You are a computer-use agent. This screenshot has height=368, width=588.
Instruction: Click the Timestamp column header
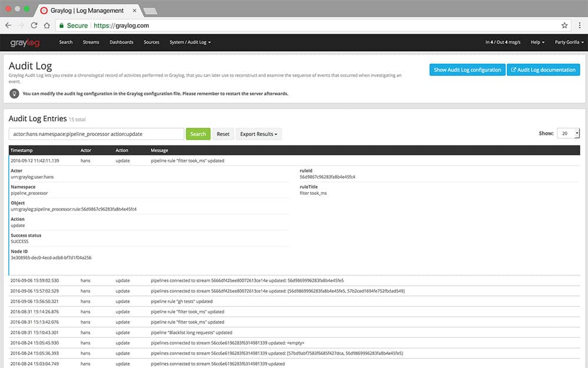tap(21, 150)
